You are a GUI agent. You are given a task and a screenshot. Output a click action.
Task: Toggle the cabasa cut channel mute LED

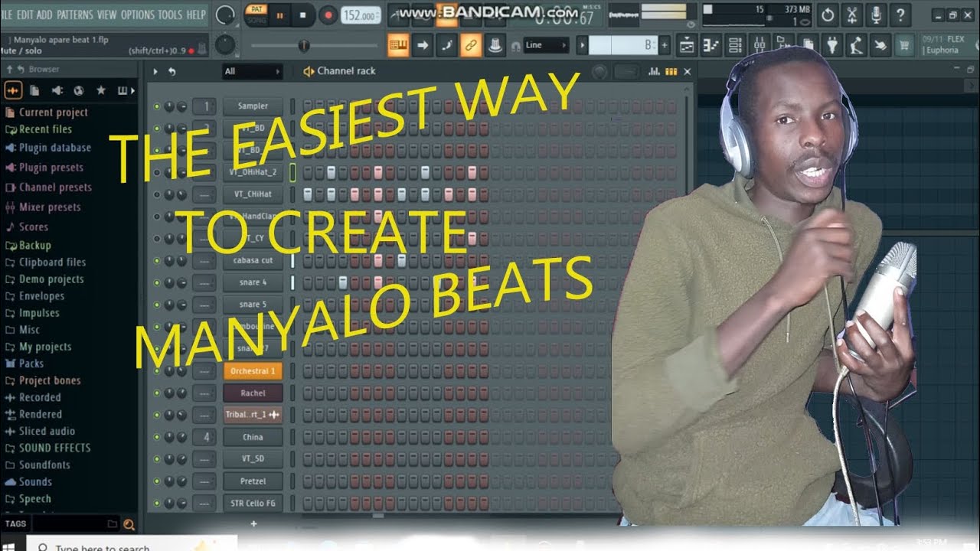click(x=157, y=261)
